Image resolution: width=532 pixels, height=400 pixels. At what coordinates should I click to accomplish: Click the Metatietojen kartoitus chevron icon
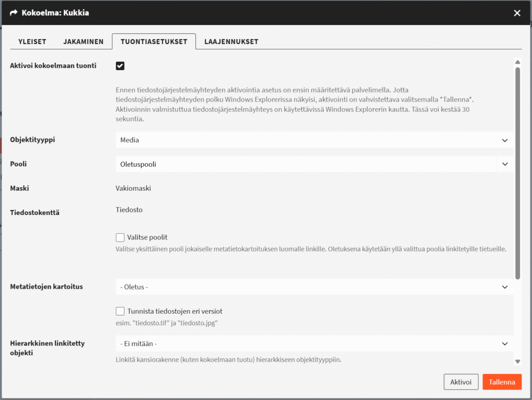pyautogui.click(x=504, y=287)
